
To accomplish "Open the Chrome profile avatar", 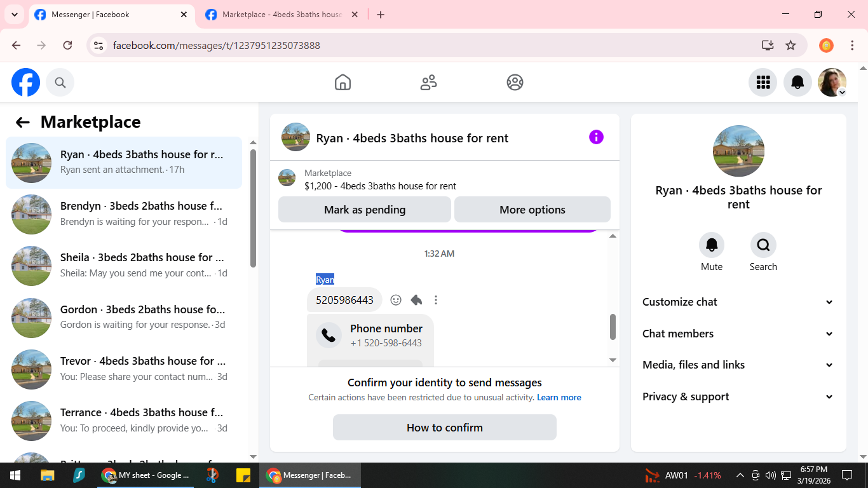I will pos(826,45).
